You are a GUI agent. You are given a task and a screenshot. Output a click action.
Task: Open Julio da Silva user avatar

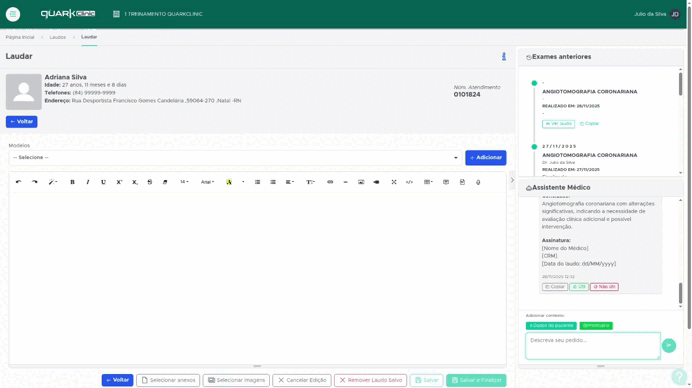coord(675,14)
